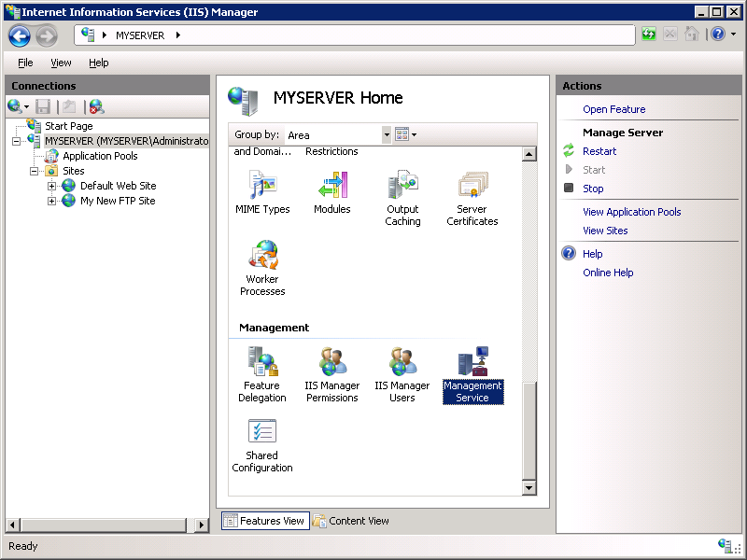
Task: Open the Group by dropdown showing Area
Action: (x=387, y=134)
